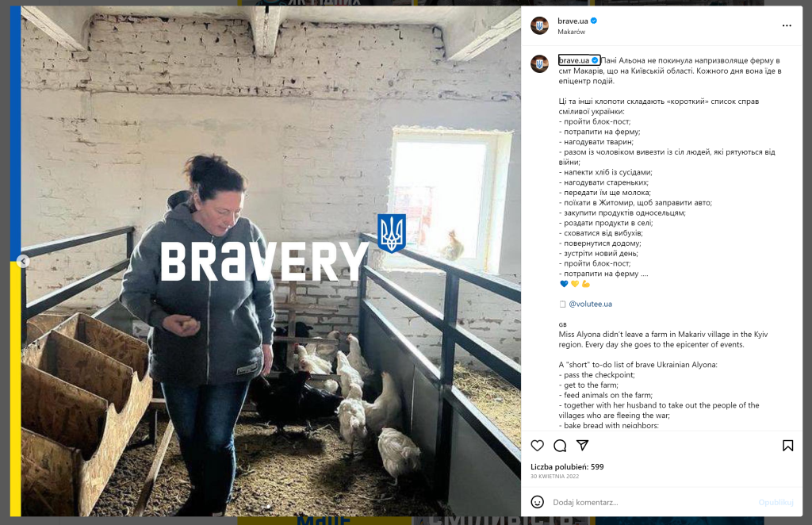This screenshot has width=812, height=525.
Task: Click the brave.ua avatar beside the caption
Action: tap(539, 63)
